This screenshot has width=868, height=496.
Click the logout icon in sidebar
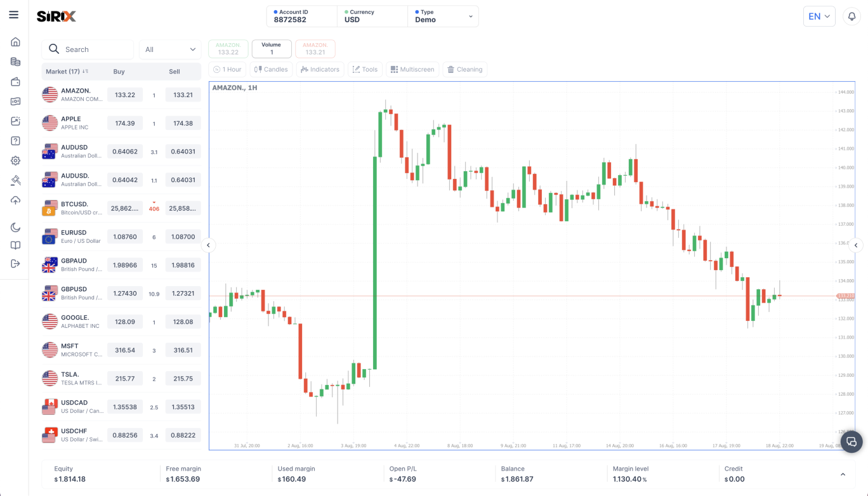[x=15, y=263]
